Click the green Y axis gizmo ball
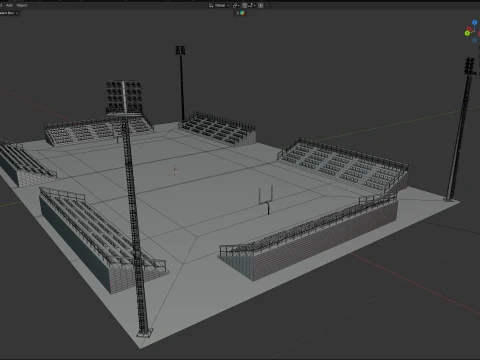This screenshot has width=480, height=360. 467,33
